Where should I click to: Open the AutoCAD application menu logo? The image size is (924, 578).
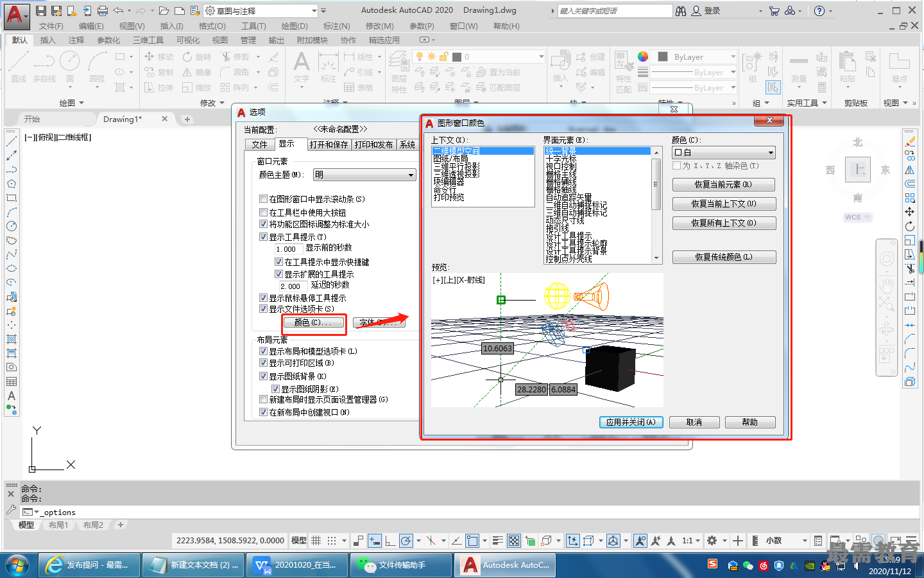coord(16,15)
